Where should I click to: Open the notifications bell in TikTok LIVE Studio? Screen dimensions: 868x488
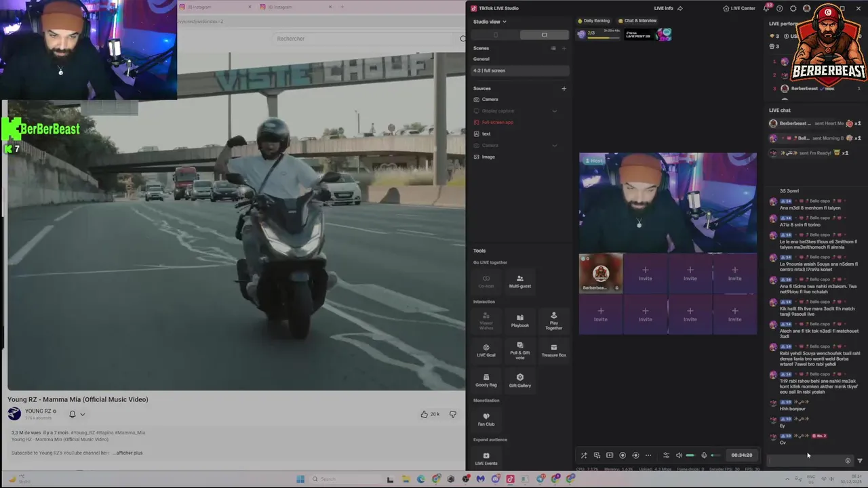(x=766, y=8)
